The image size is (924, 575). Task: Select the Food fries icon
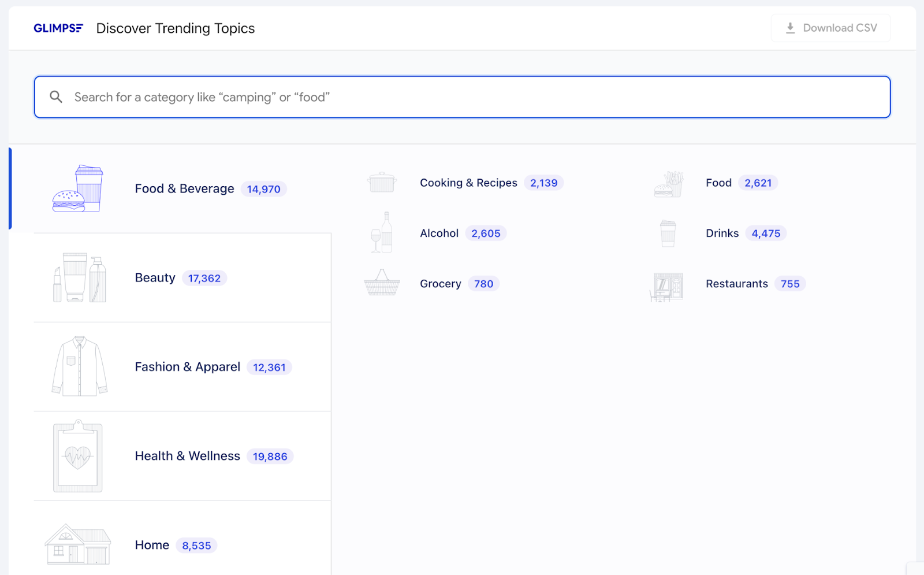(x=668, y=182)
